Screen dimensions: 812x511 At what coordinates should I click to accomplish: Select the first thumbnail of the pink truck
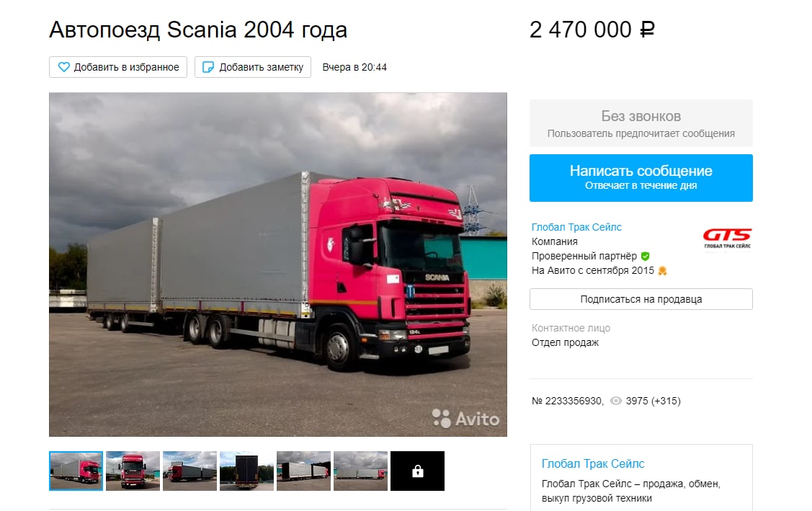[76, 471]
